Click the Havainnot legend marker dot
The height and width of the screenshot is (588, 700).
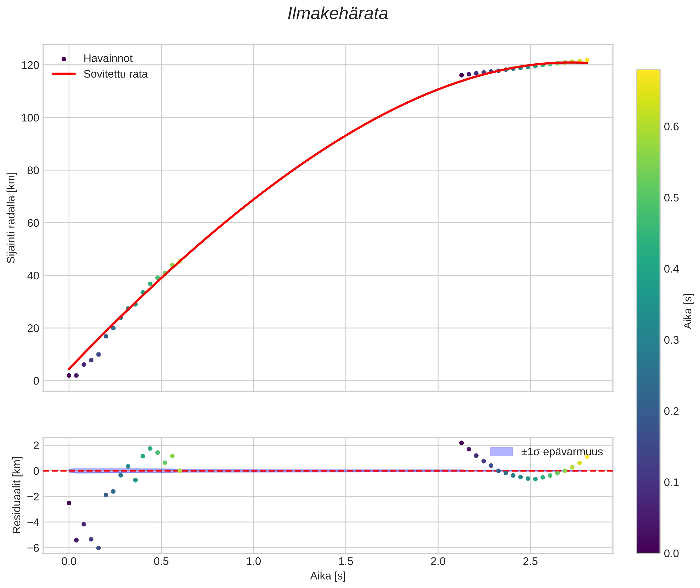pos(64,59)
